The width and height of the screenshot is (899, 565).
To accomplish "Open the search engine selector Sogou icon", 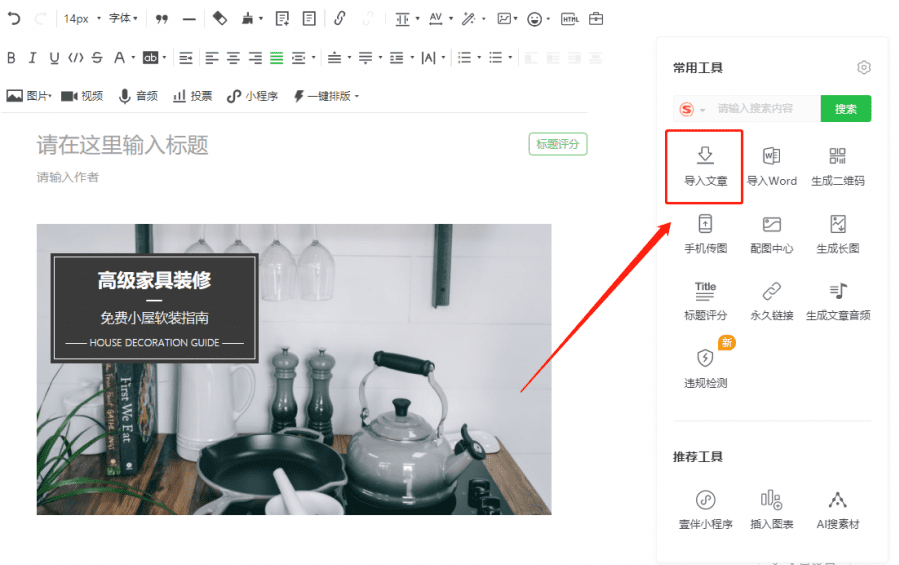I will coord(692,109).
